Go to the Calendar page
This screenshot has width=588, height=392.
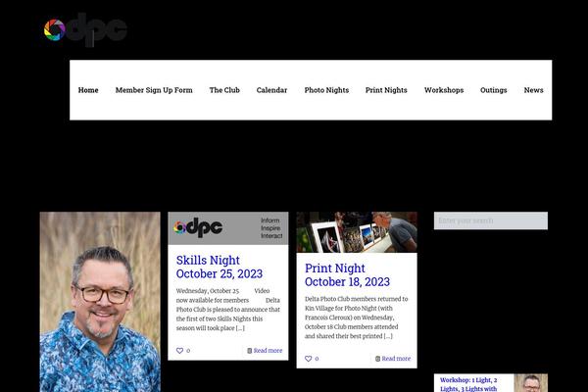click(x=271, y=90)
